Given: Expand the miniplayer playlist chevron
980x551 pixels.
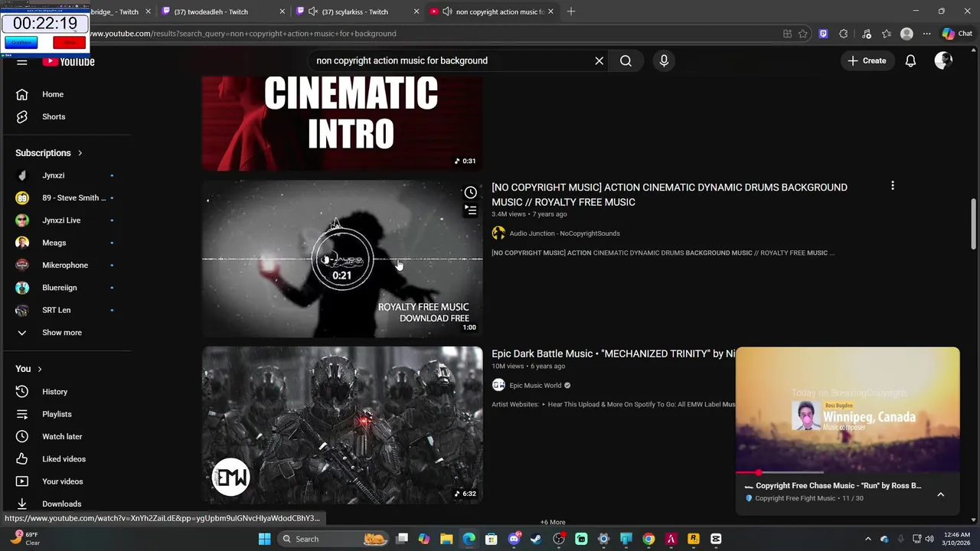Looking at the screenshot, I should (940, 494).
